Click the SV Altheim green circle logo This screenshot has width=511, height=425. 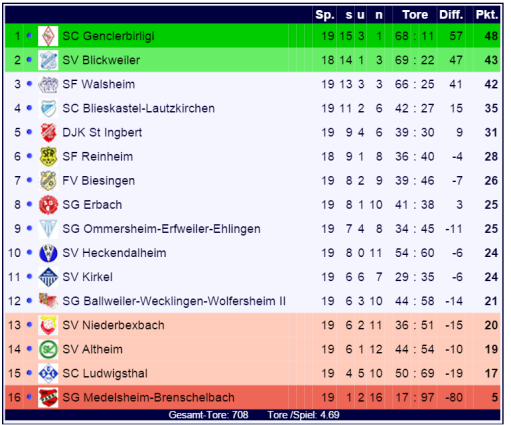click(48, 349)
